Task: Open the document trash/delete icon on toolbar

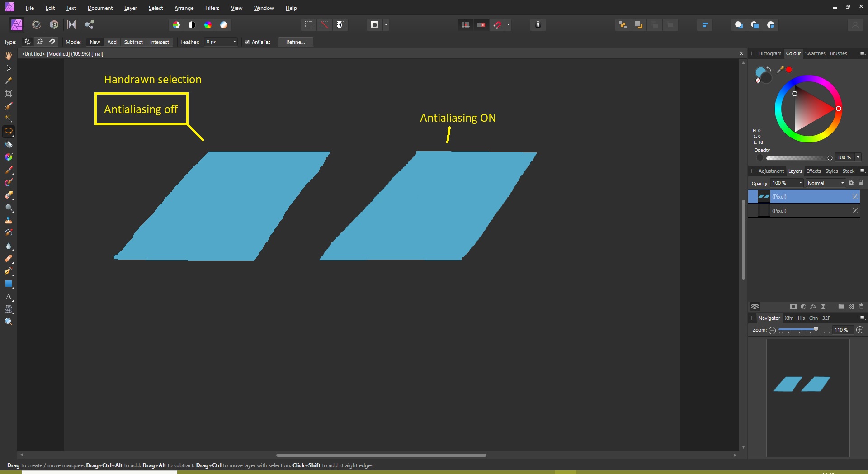Action: coord(538,25)
